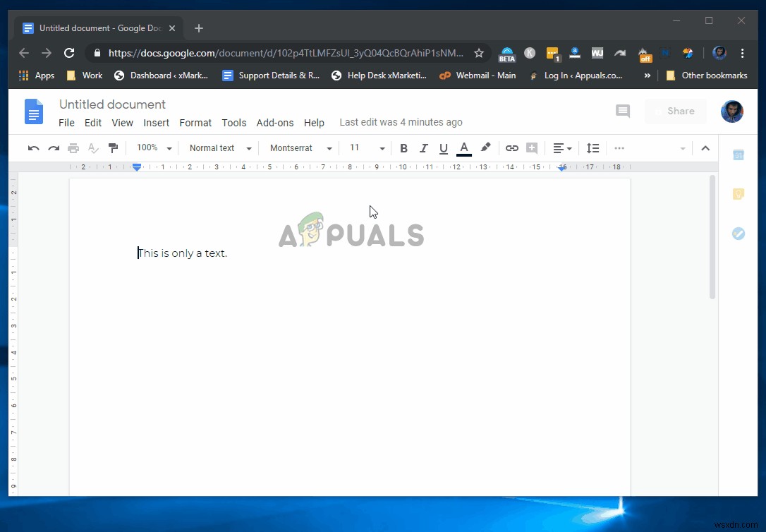766x532 pixels.
Task: Click the Untitled document title field
Action: (x=112, y=104)
